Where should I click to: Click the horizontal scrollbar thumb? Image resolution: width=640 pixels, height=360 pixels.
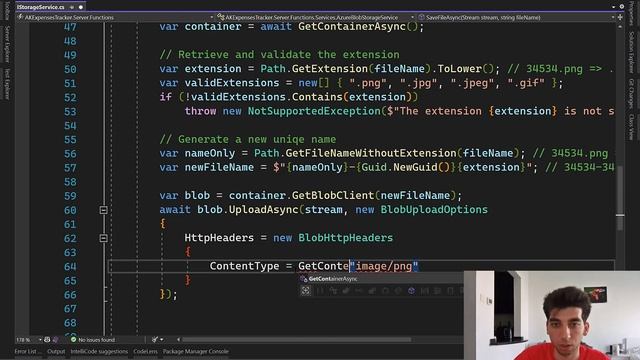point(296,340)
